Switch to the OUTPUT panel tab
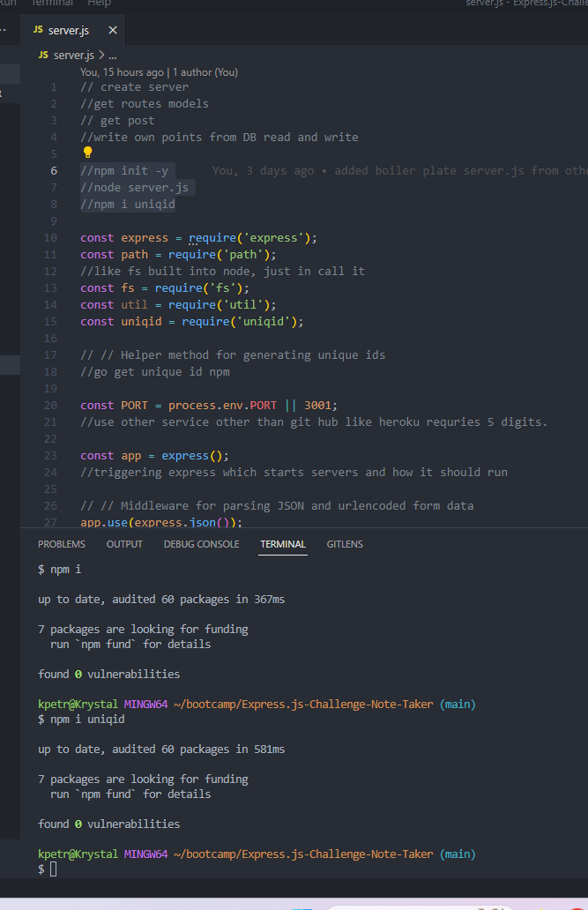The height and width of the screenshot is (910, 588). pyautogui.click(x=124, y=544)
